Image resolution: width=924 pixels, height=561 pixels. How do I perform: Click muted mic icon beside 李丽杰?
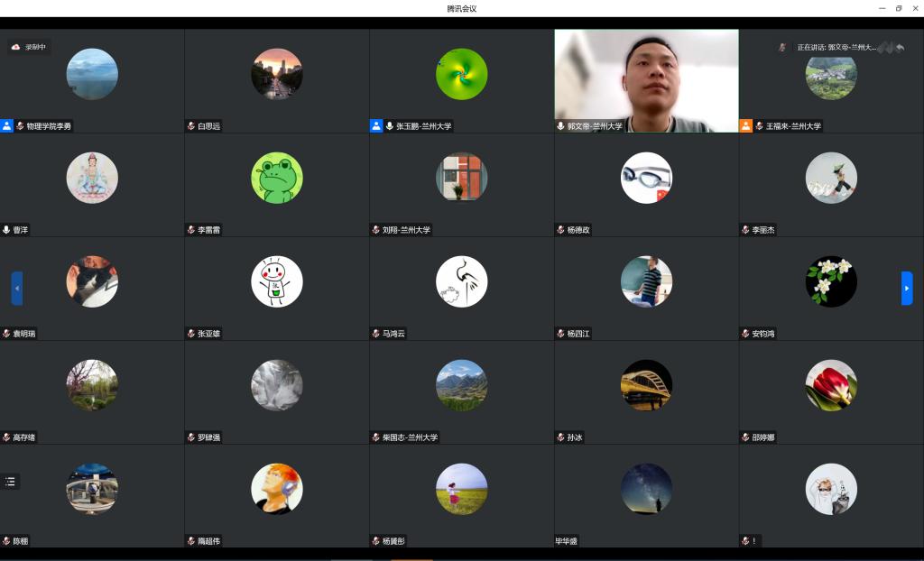pos(745,230)
